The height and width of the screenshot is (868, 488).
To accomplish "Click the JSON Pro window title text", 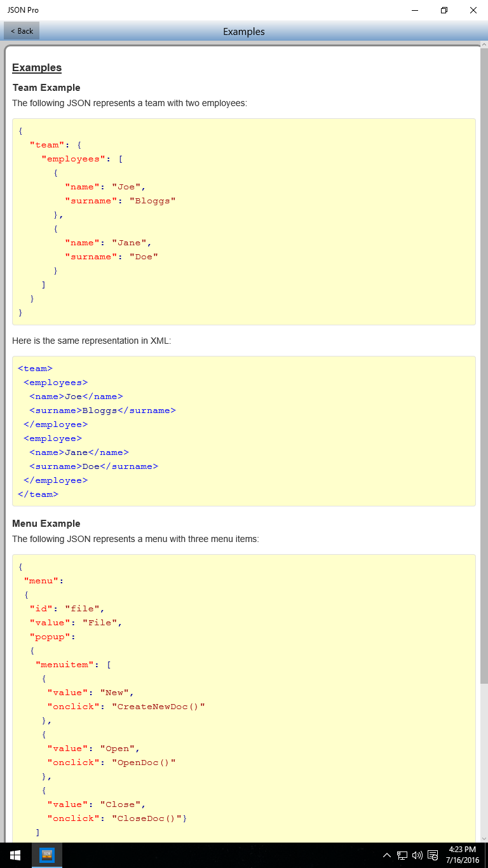I will [x=23, y=10].
